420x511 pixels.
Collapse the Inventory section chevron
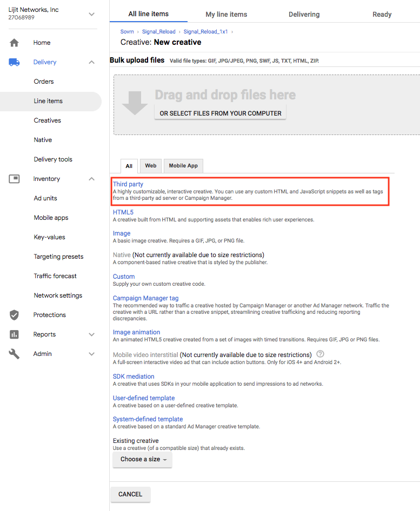pyautogui.click(x=91, y=179)
